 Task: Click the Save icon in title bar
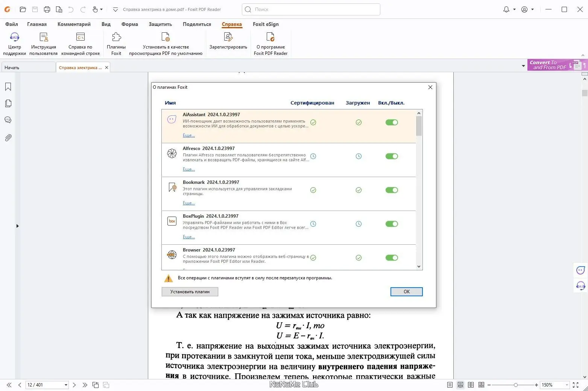tap(35, 9)
